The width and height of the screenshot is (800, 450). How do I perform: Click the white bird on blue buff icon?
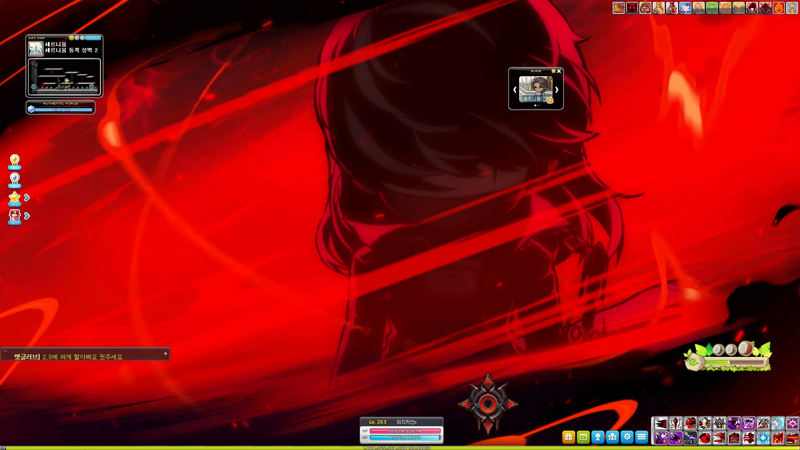point(685,8)
